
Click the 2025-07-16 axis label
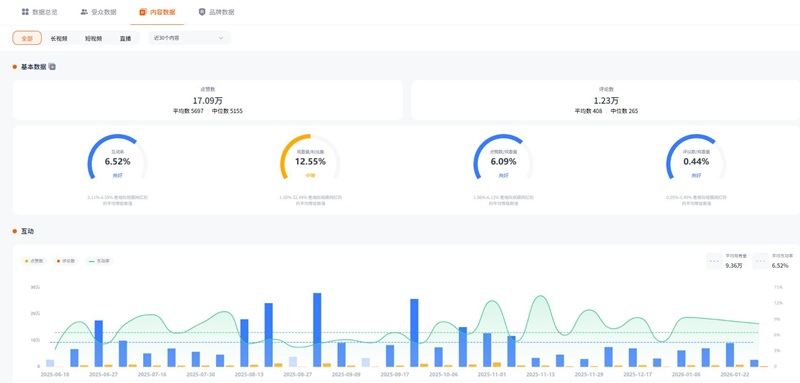pos(152,374)
